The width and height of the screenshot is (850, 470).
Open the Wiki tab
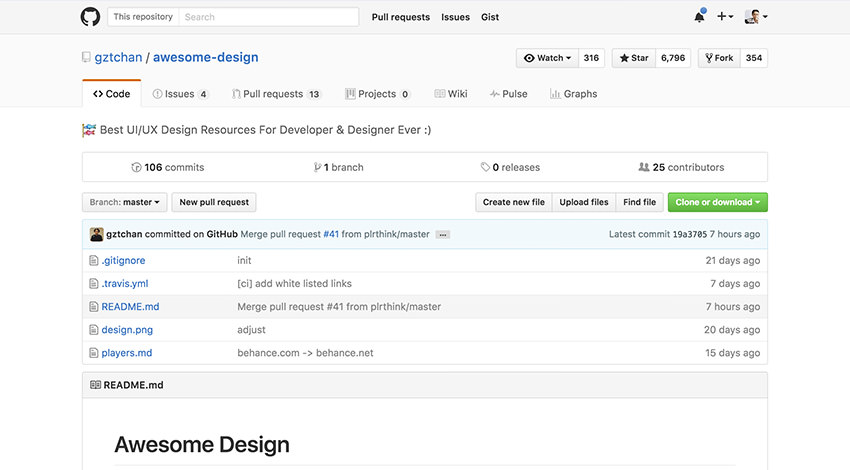click(451, 94)
